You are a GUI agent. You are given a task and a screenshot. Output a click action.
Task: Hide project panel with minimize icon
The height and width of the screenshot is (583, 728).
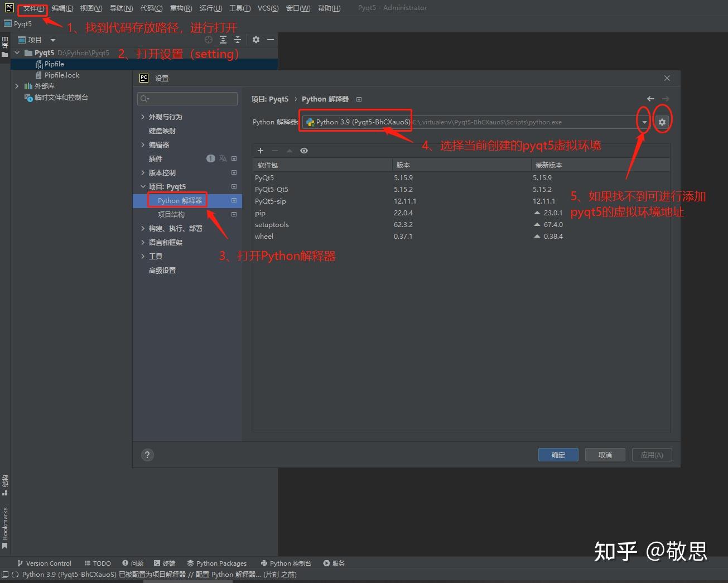point(270,40)
